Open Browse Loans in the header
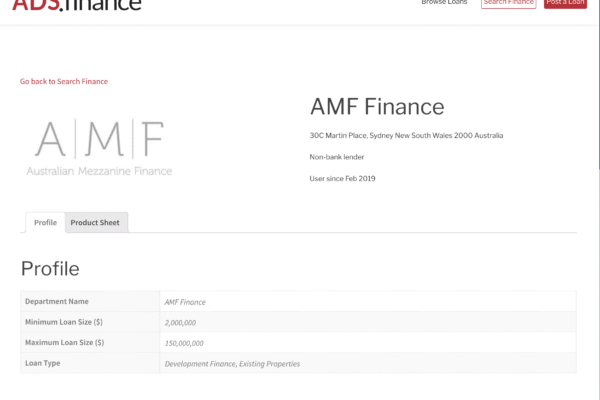 (x=444, y=2)
